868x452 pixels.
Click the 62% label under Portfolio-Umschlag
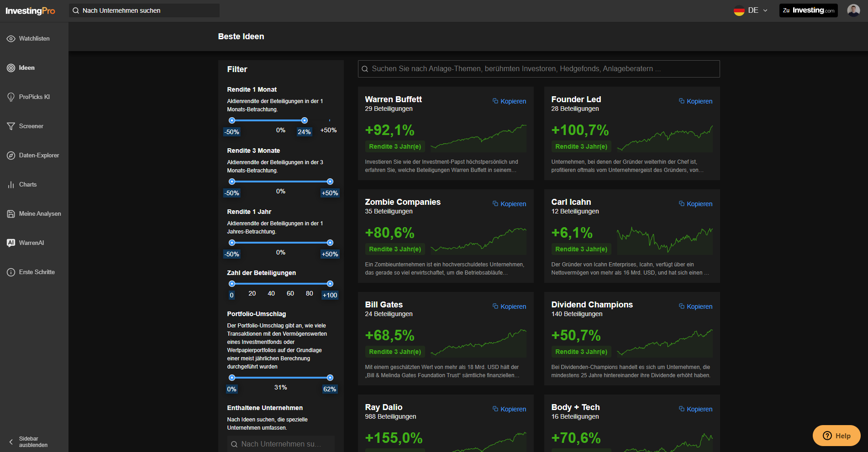point(330,389)
